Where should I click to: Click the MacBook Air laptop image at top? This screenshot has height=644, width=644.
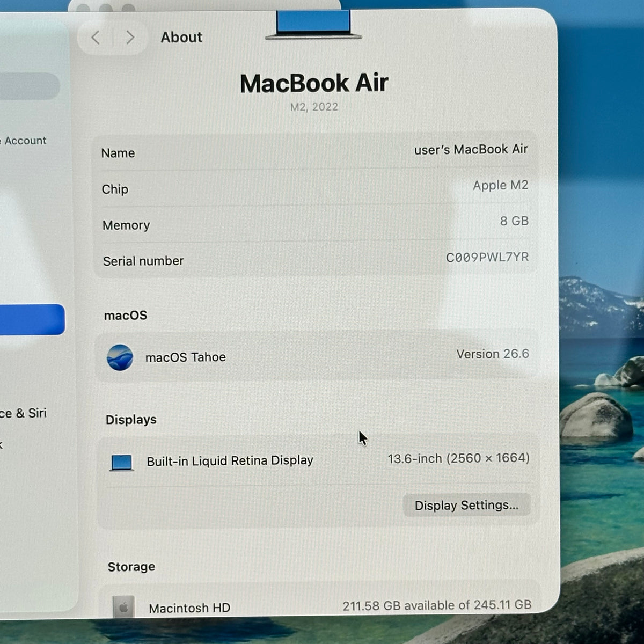(x=313, y=25)
